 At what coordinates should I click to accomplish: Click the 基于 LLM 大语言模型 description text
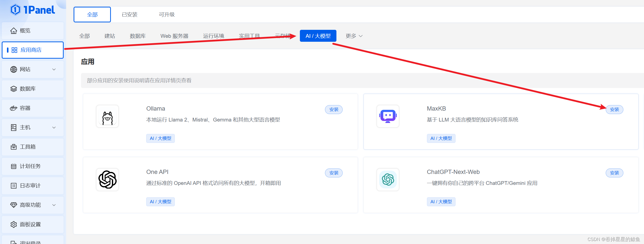pos(472,120)
